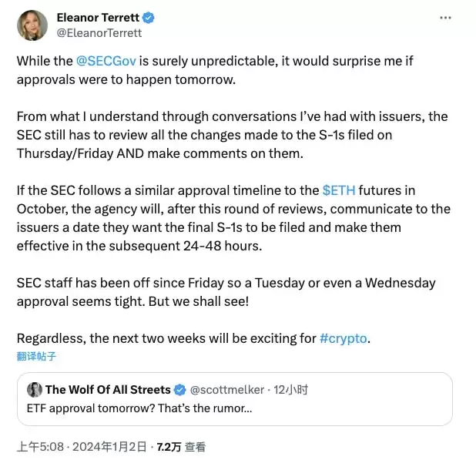Open the three-dot more options menu
This screenshot has height=460, width=476.
(444, 16)
